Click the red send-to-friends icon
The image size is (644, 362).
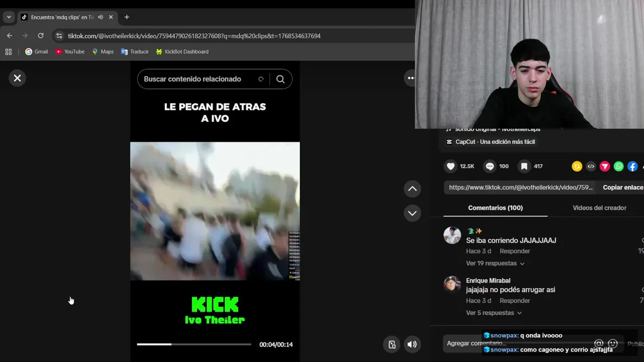(605, 166)
